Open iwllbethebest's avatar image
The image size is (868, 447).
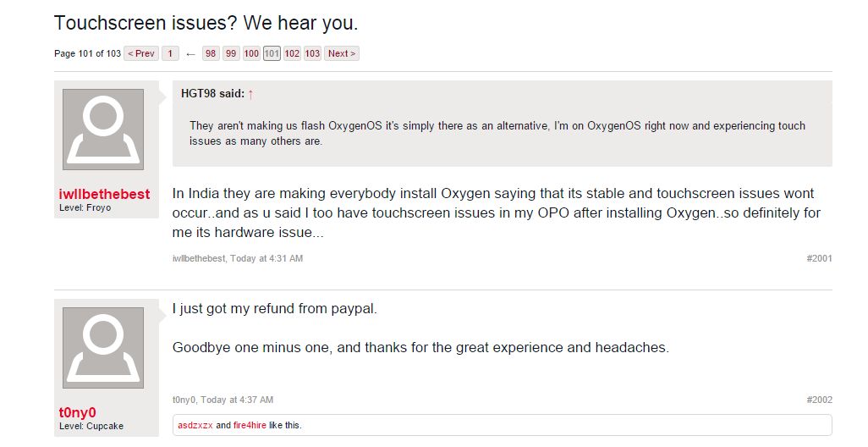tap(103, 130)
